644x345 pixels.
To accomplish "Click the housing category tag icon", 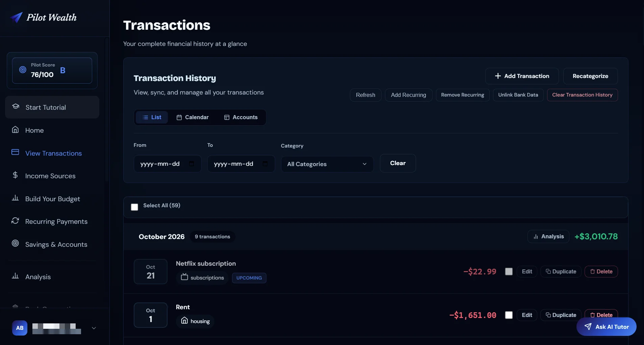I will click(184, 320).
